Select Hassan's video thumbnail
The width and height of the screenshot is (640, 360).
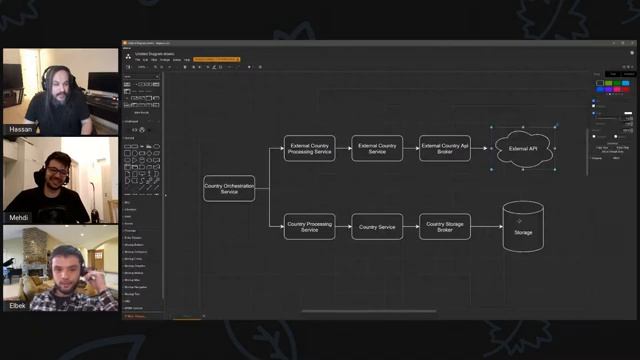60,92
